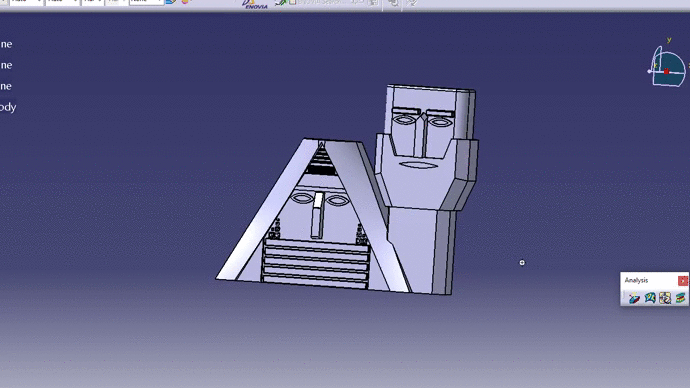Open the None dropdown in top toolbar
Image resolution: width=690 pixels, height=388 pixels.
(x=147, y=2)
